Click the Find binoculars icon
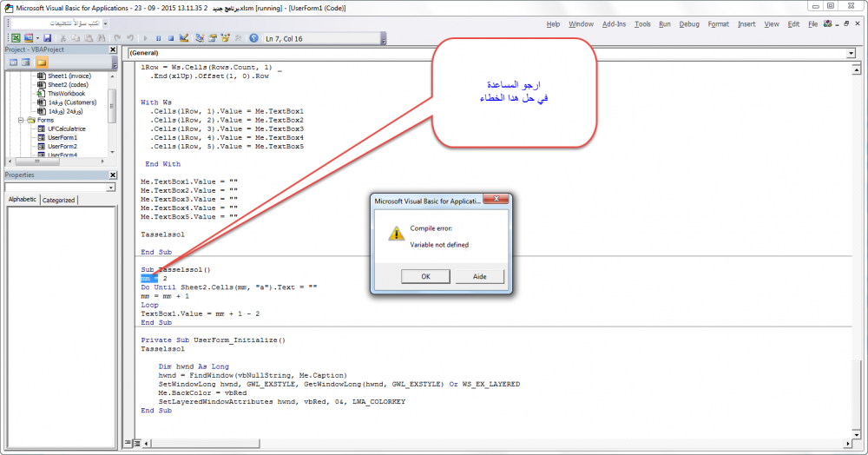Screen dimensions: 868x455 coord(102,38)
